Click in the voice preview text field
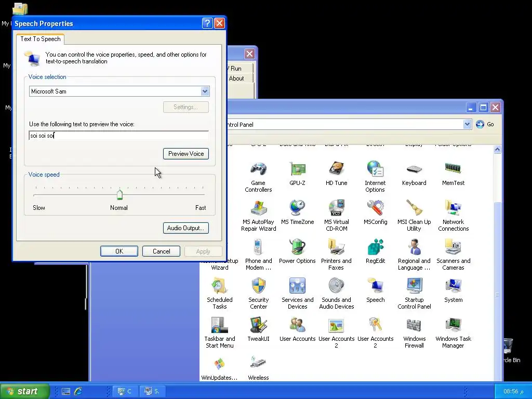Screen dimensions: 532x399 click(x=119, y=136)
